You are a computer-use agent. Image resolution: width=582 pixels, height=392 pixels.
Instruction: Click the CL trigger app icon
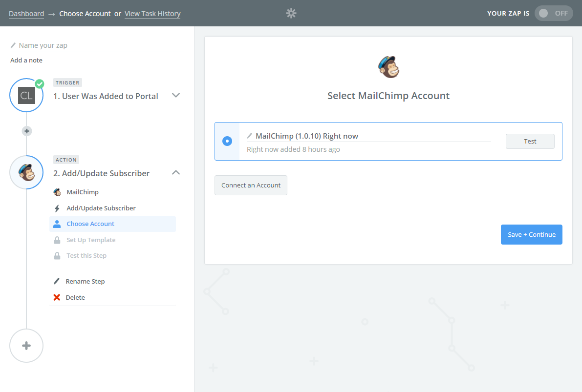click(x=26, y=95)
